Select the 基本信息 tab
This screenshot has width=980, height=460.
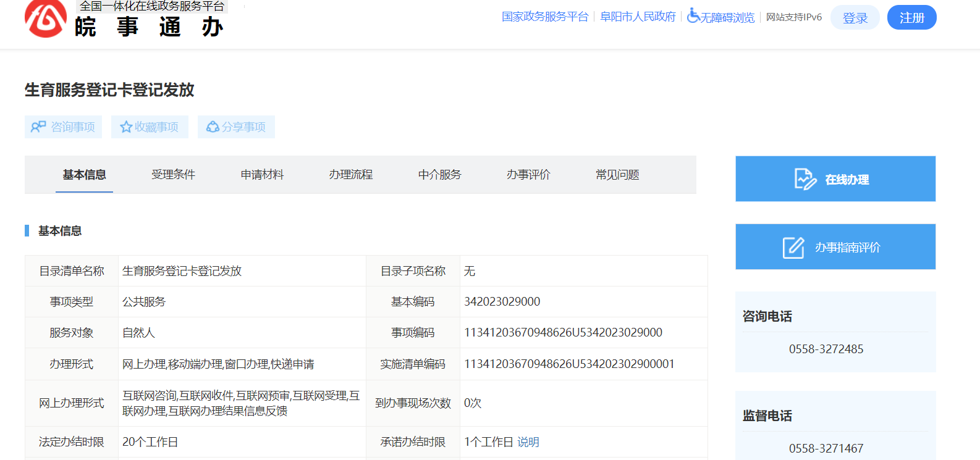tap(84, 175)
